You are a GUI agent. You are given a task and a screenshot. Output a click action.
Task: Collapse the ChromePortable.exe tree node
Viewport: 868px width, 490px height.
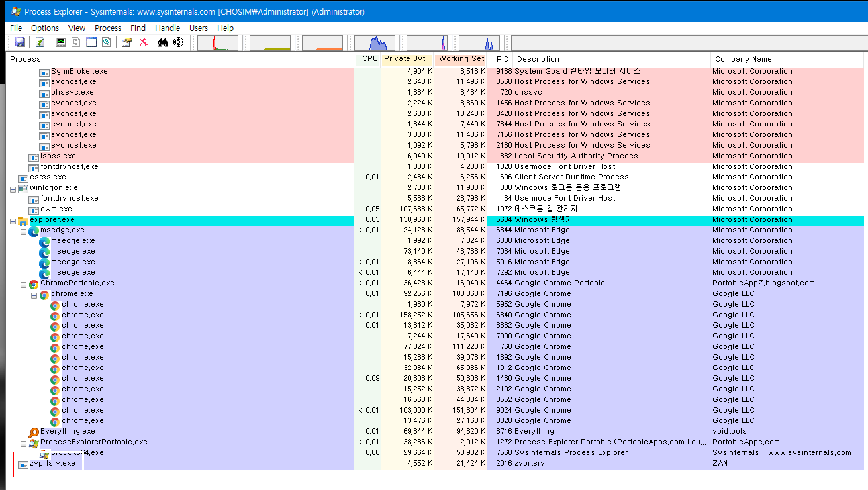(x=23, y=283)
